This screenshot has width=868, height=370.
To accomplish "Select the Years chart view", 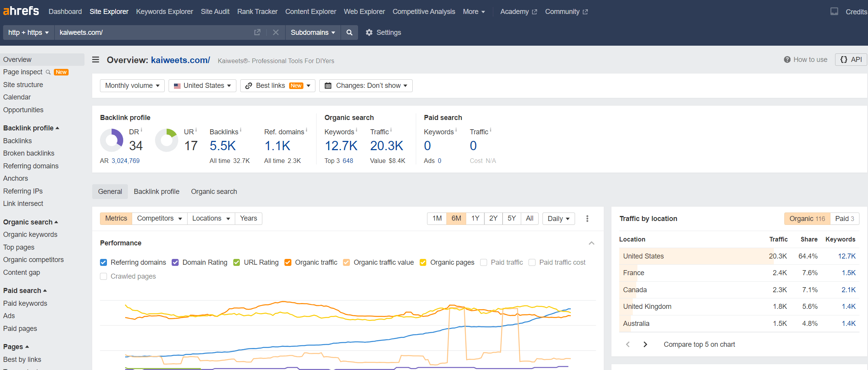I will [248, 219].
